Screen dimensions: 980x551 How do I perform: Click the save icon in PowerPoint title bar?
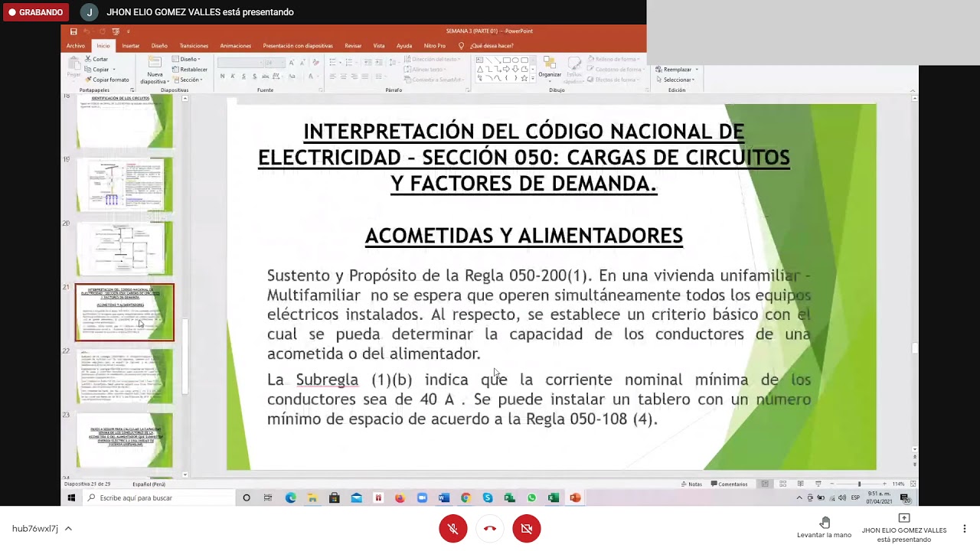coord(73,31)
